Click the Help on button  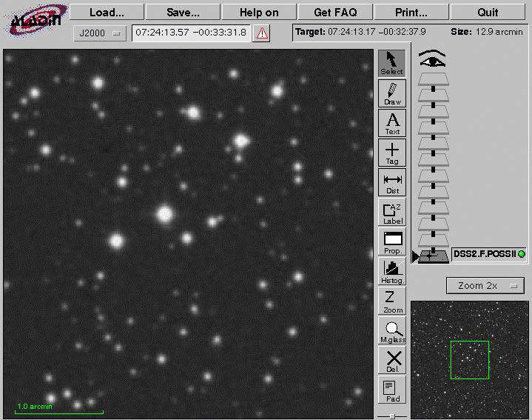point(259,13)
